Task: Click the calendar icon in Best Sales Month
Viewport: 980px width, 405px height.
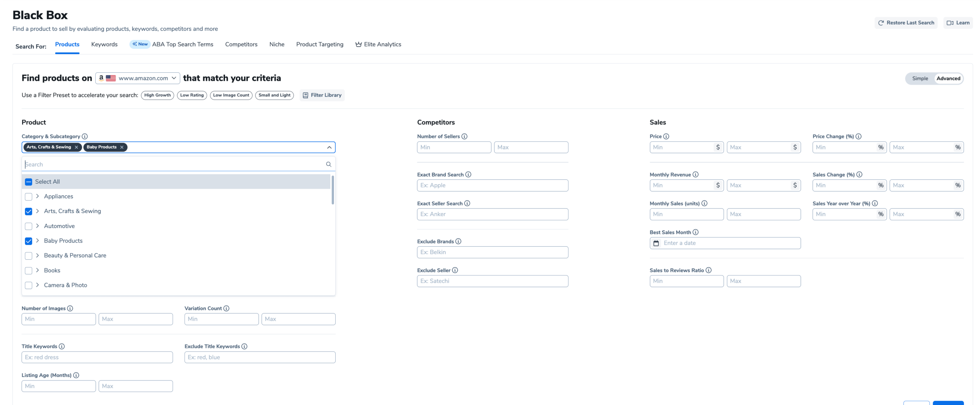Action: pyautogui.click(x=656, y=243)
